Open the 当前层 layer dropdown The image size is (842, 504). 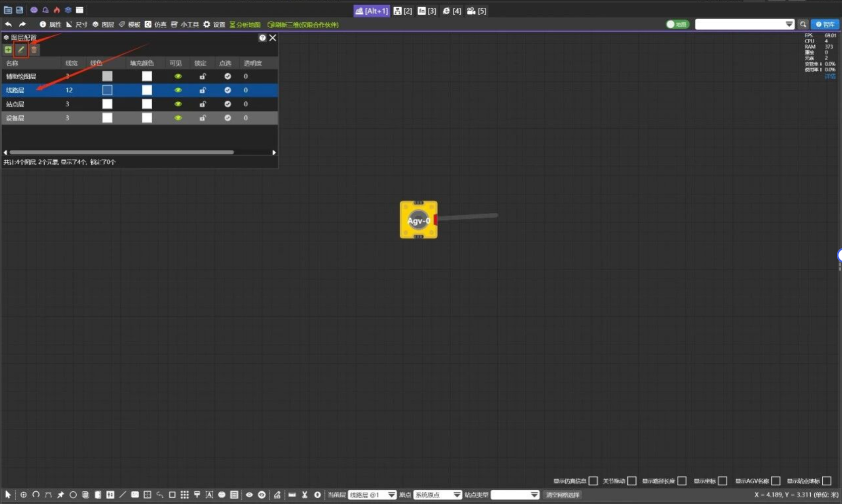(x=372, y=495)
